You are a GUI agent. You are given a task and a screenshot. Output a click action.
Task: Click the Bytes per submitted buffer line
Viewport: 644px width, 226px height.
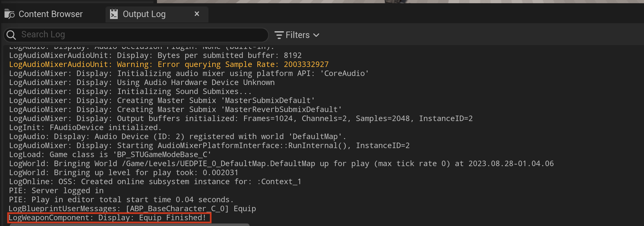point(155,55)
